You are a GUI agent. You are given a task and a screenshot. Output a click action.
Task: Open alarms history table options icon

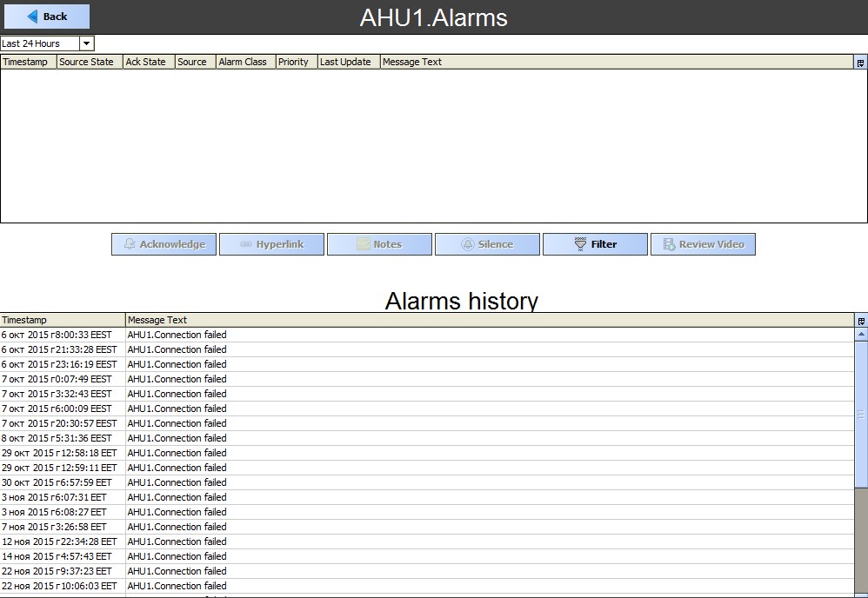pos(861,321)
